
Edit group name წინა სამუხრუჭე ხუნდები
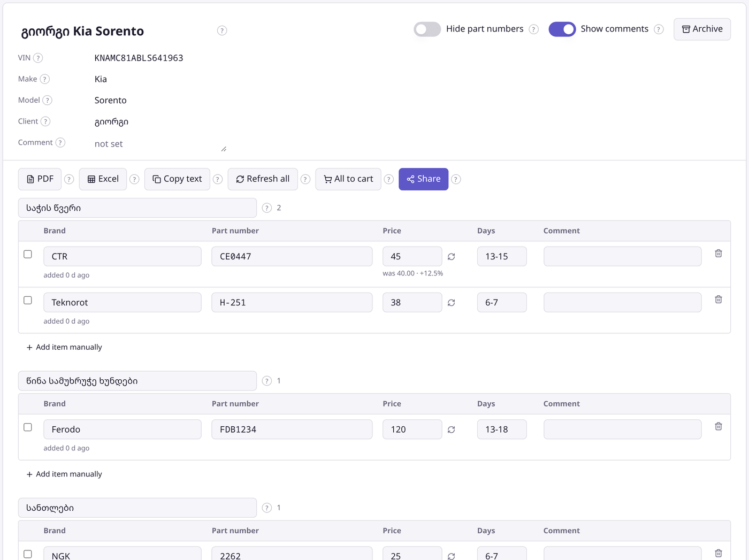coord(137,381)
